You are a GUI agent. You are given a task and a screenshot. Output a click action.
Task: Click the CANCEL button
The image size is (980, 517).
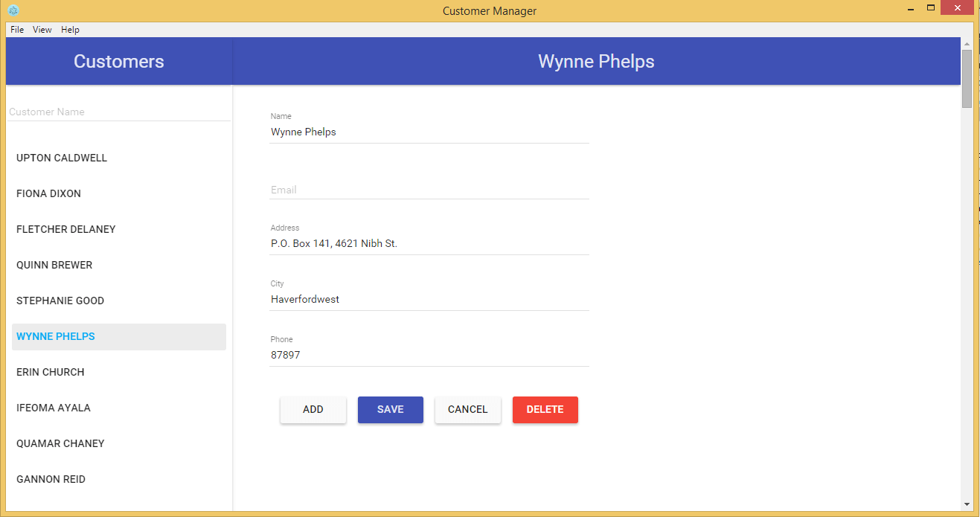468,410
